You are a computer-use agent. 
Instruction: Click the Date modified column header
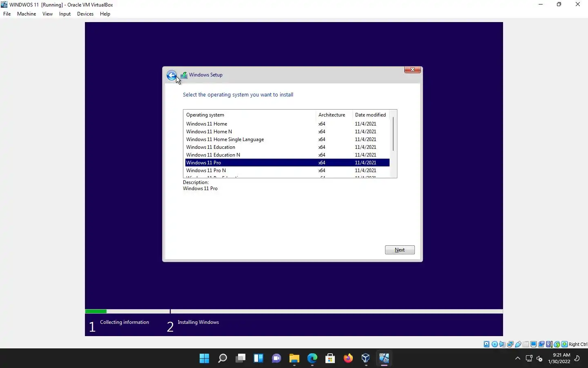pos(371,115)
